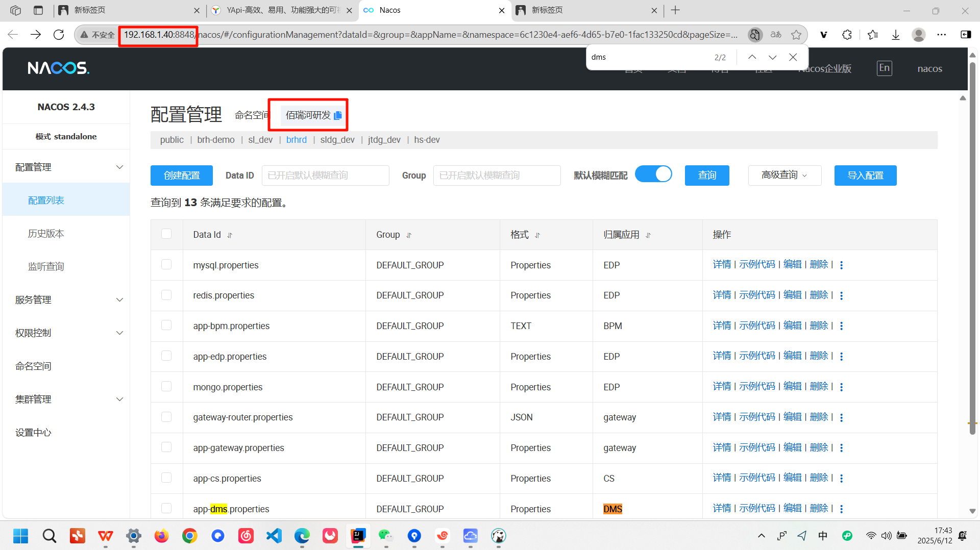Select the public namespace tab
Screen dimensions: 980x550
click(x=171, y=140)
